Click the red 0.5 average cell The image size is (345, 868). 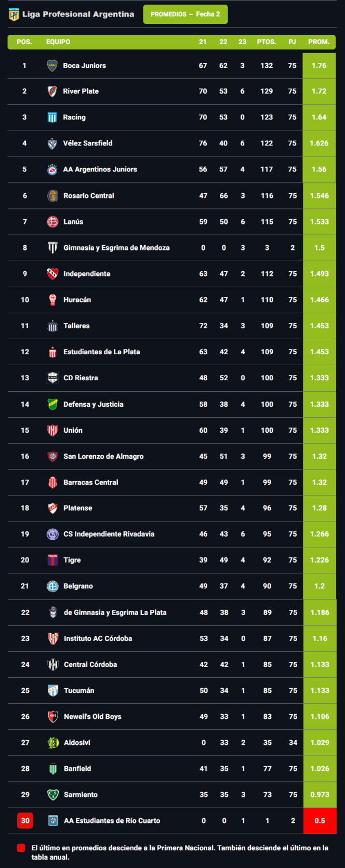[x=320, y=821]
